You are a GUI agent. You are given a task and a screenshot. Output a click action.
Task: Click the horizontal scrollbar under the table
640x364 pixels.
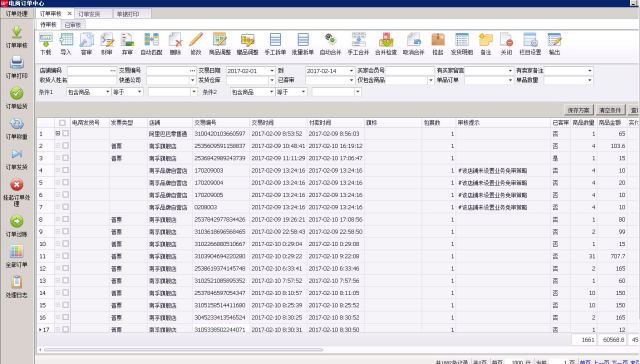(x=184, y=350)
